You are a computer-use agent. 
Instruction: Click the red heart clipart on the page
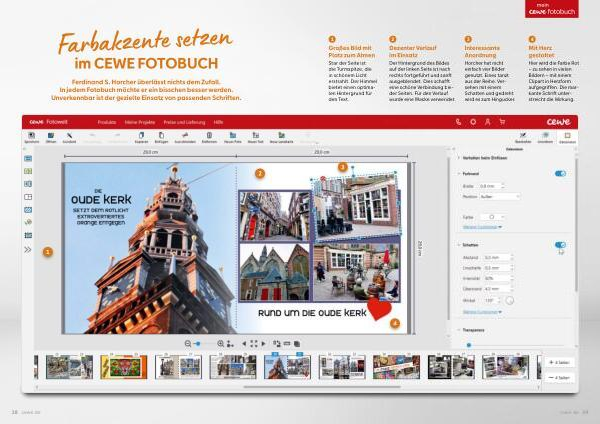point(379,308)
